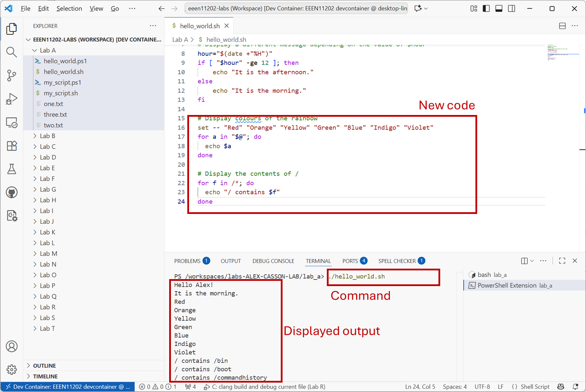Viewport: 586px width, 392px height.
Task: Open Source Control view
Action: pyautogui.click(x=12, y=75)
